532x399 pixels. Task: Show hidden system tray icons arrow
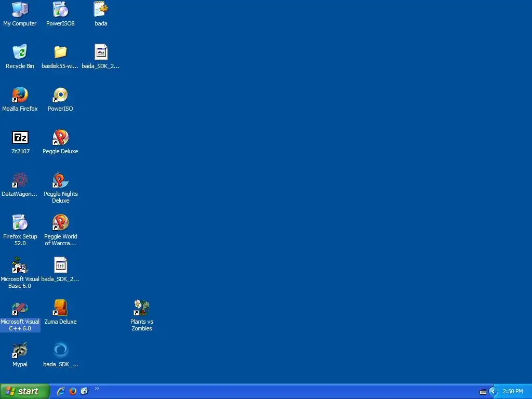pyautogui.click(x=494, y=392)
